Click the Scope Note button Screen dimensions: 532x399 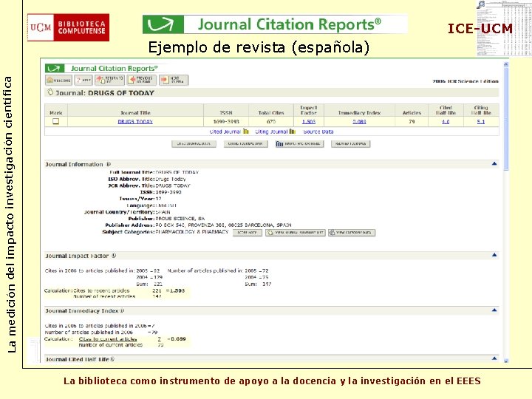[x=248, y=233]
